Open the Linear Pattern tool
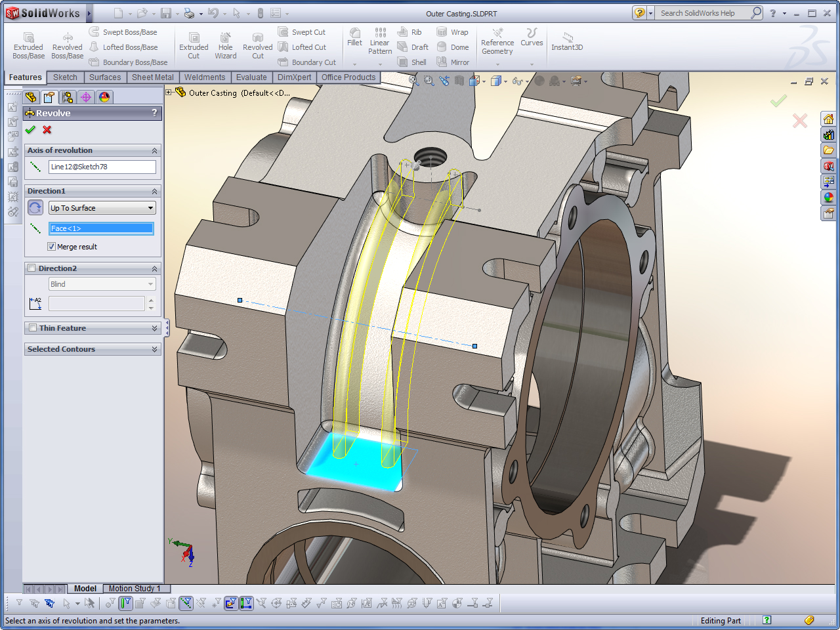The height and width of the screenshot is (630, 840). point(380,41)
